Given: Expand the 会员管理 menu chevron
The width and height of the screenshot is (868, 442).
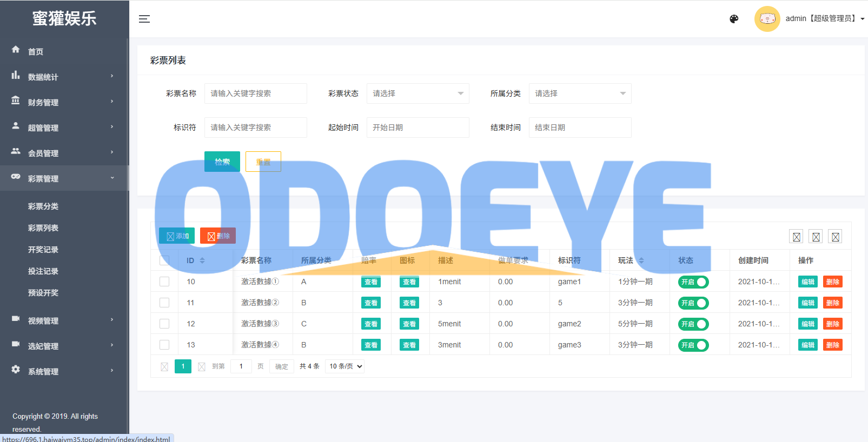Looking at the screenshot, I should [112, 152].
